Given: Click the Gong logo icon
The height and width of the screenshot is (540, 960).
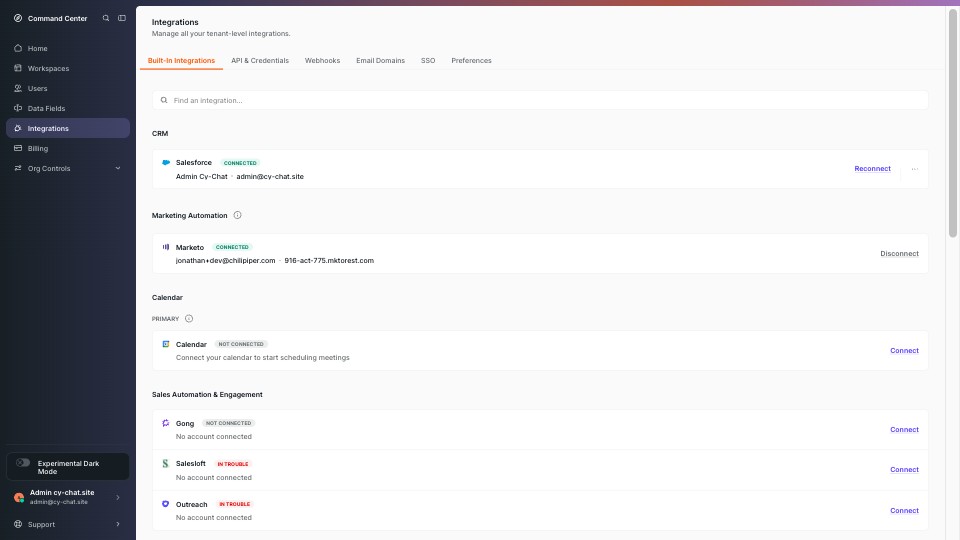Looking at the screenshot, I should pos(165,423).
